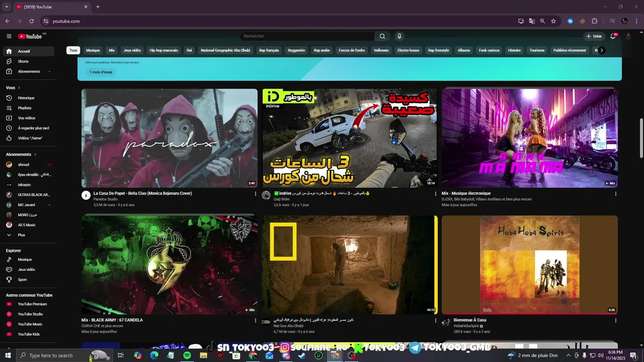
Task: Click the Créer button
Action: click(594, 36)
